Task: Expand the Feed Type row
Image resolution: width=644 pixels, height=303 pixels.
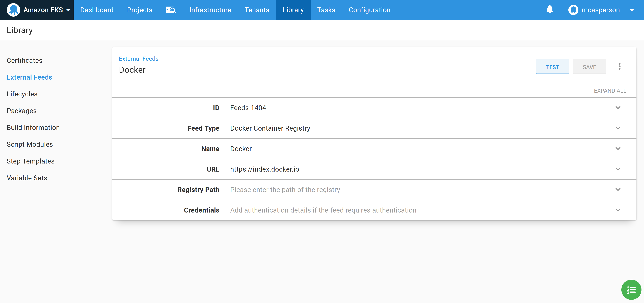Action: (618, 128)
